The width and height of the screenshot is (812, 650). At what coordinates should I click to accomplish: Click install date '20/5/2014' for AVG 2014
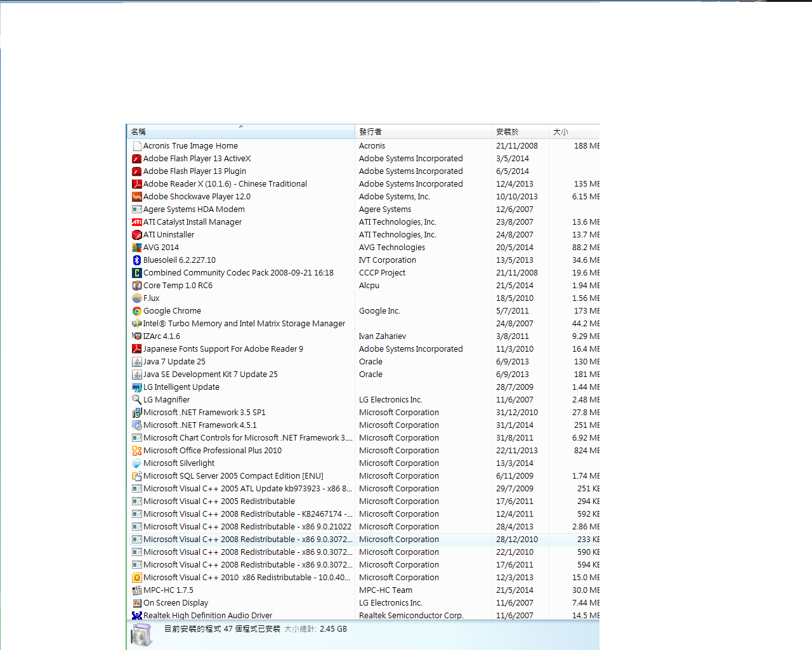tap(514, 248)
